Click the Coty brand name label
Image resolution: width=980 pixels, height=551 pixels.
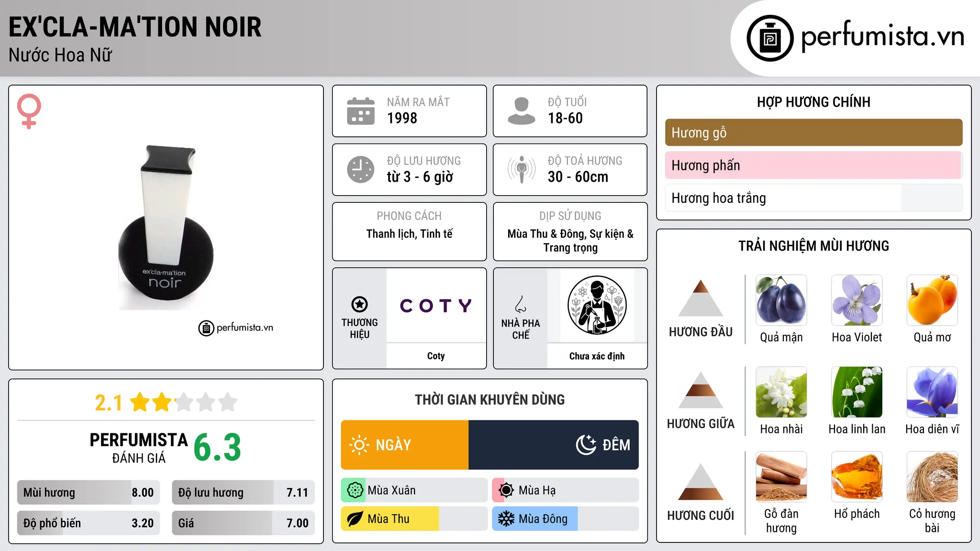pos(436,356)
